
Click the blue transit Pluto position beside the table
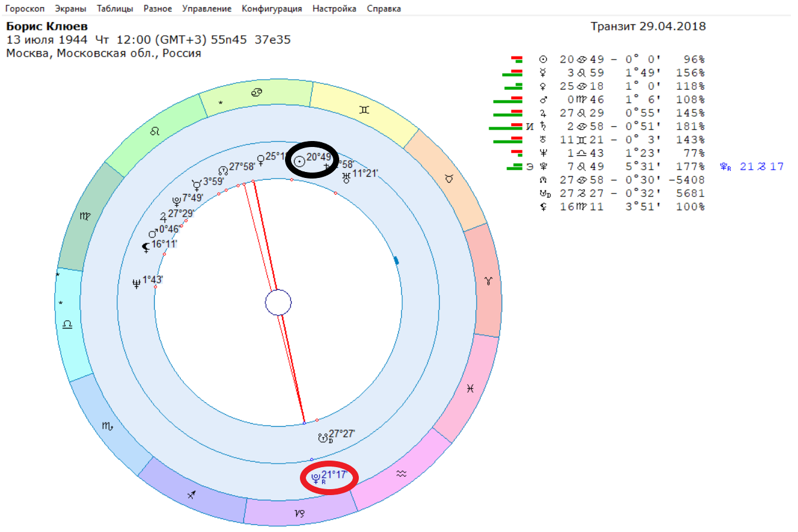(752, 167)
